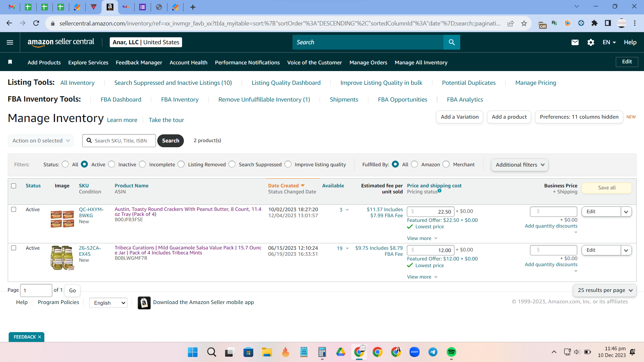The height and width of the screenshot is (362, 644).
Task: Open Add Products menu item
Action: point(44,62)
